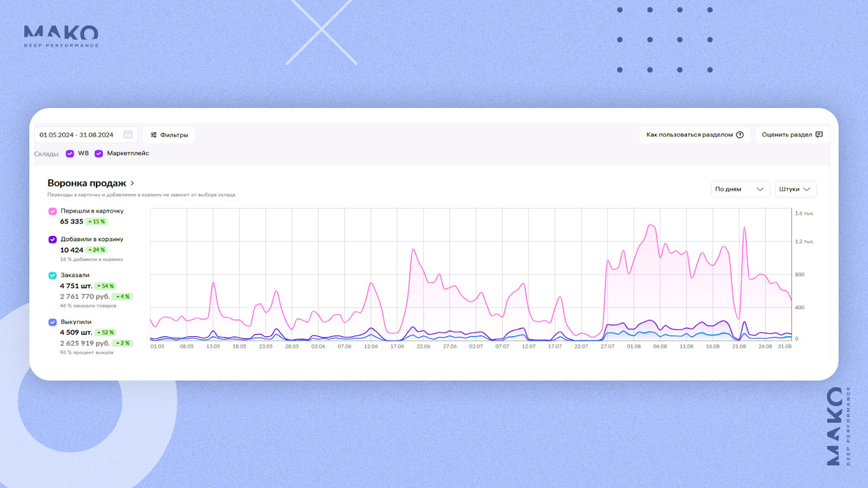
Task: Click the 46 % заказали товаров text
Action: point(88,306)
